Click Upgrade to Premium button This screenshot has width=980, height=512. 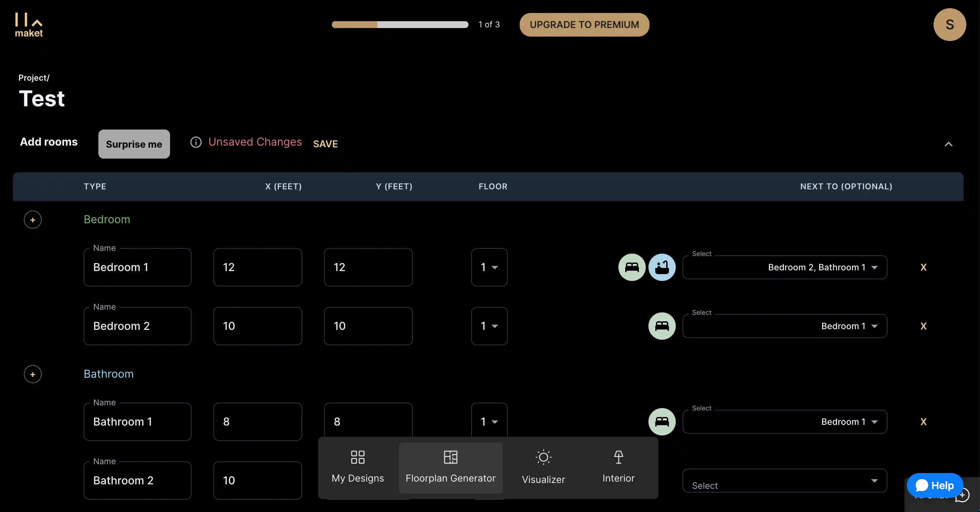point(584,25)
